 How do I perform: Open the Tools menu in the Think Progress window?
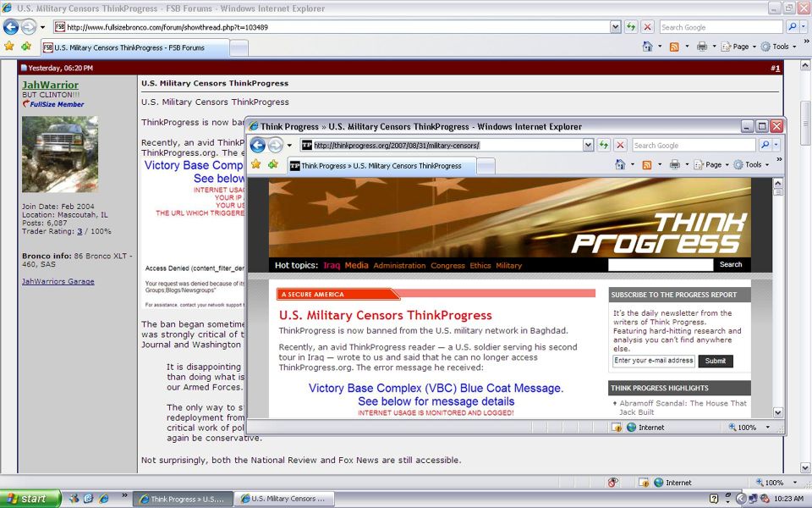751,165
